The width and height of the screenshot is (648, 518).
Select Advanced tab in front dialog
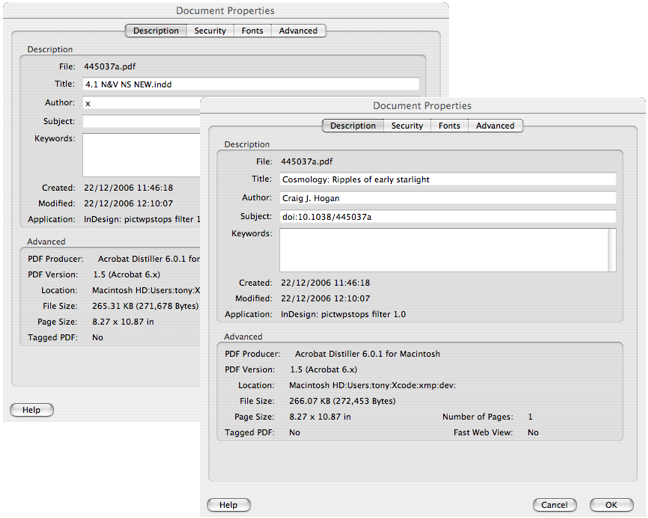coord(495,126)
